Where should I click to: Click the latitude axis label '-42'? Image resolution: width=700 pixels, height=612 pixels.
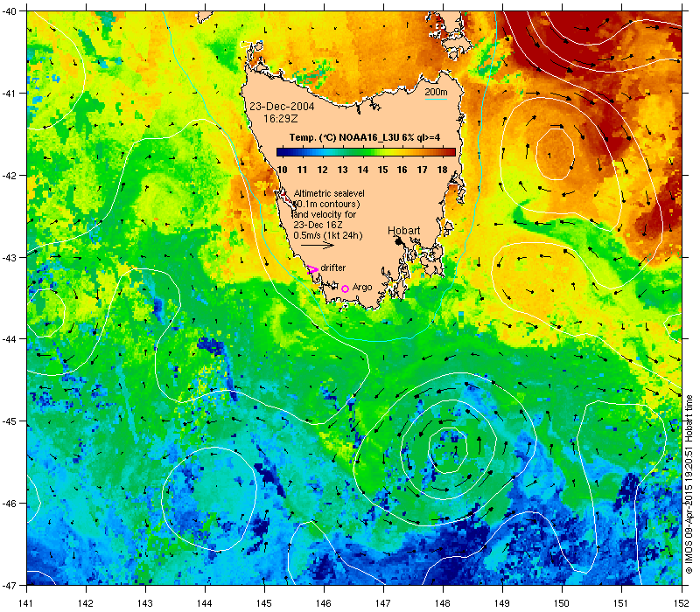tap(9, 176)
